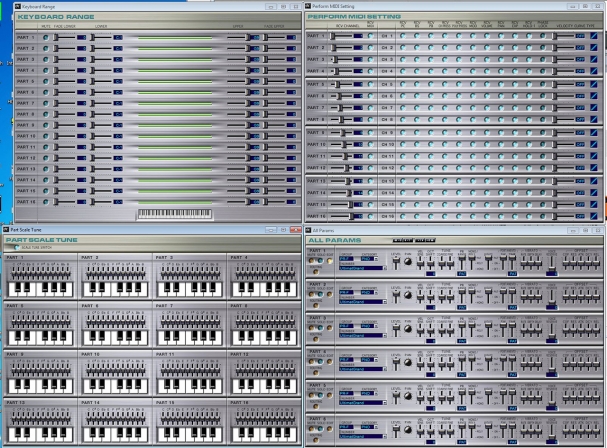Click Part Scale Tune window title icon
607x448 pixels.
(x=6, y=230)
